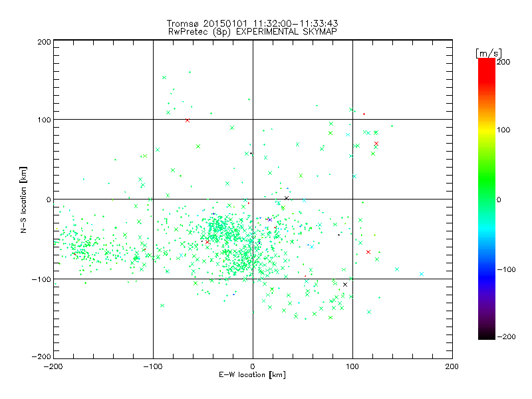Pick the blue band of the velocity colorbar
Image resolution: width=532 pixels, height=399 pixels.
[487, 277]
